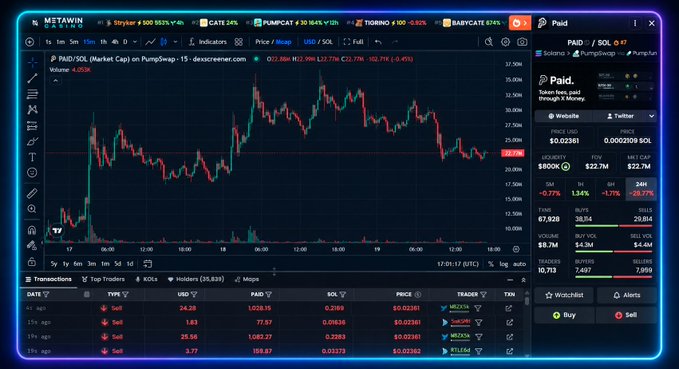Toggle log scale on chart

pos(504,264)
